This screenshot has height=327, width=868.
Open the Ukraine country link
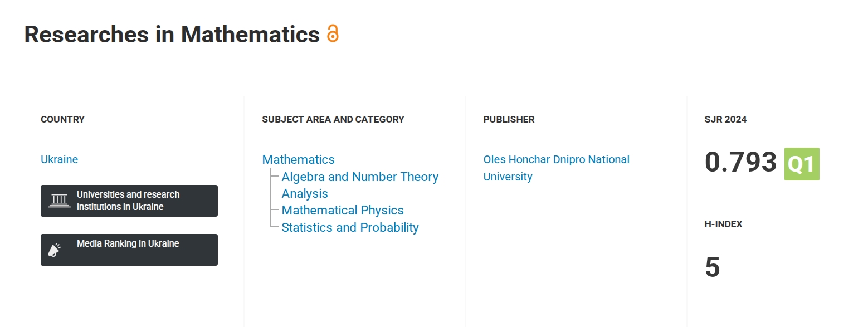click(x=59, y=159)
